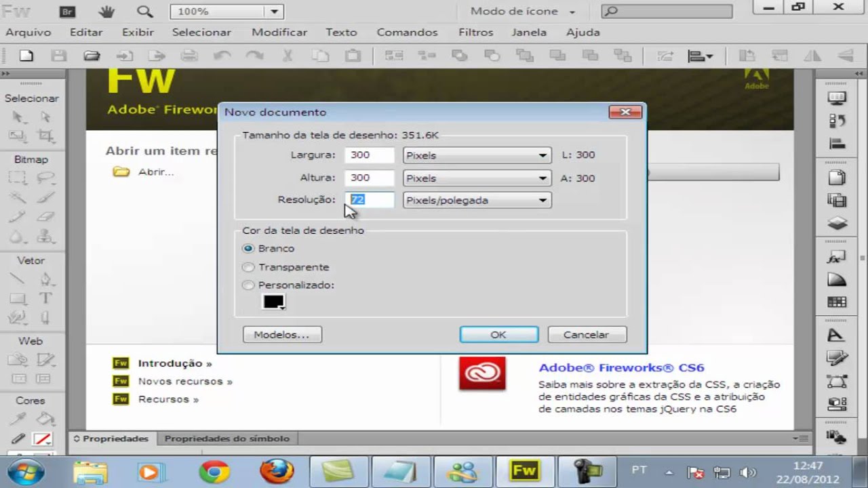Click the New document toolbar icon
This screenshot has width=868, height=488.
[26, 56]
